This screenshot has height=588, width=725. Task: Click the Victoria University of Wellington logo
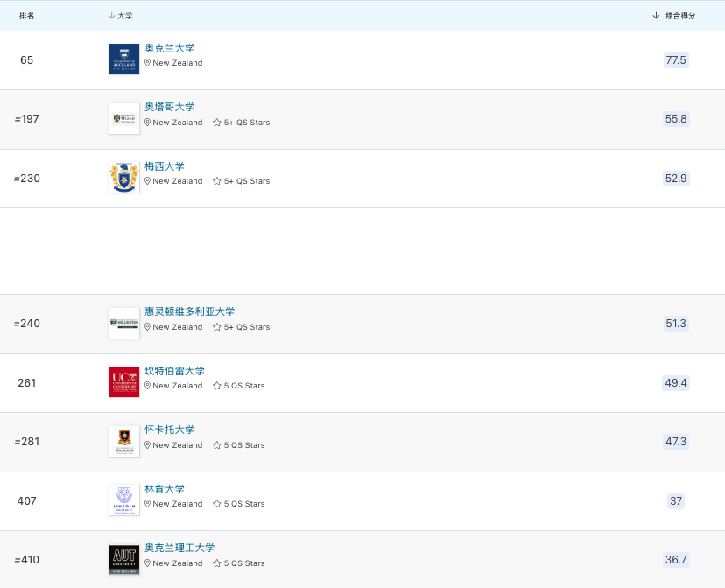tap(123, 323)
